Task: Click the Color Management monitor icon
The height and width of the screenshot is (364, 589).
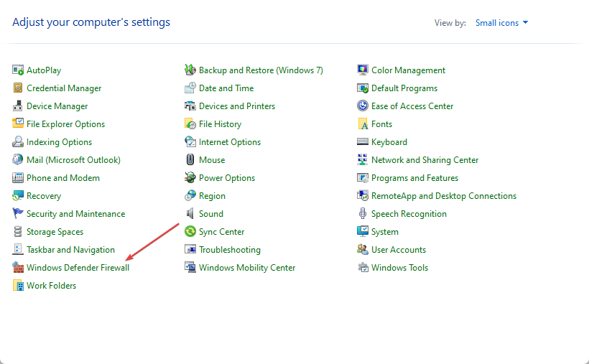Action: 363,70
